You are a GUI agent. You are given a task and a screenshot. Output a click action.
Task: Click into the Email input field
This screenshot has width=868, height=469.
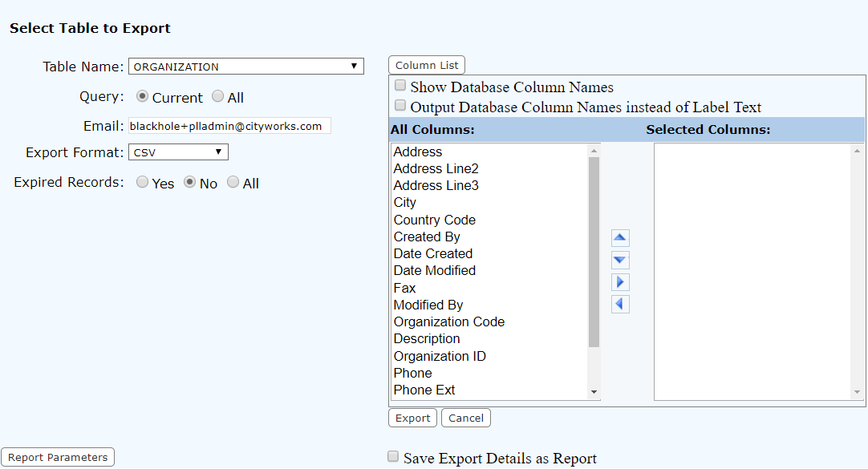click(229, 126)
